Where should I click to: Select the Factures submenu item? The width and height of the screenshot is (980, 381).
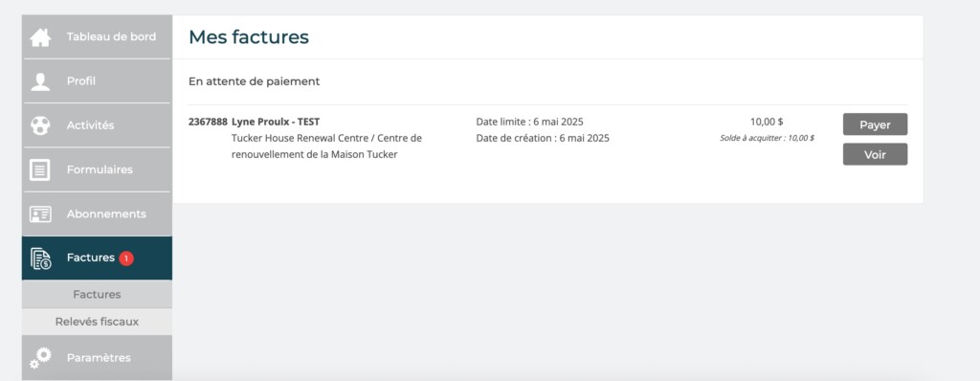[97, 294]
